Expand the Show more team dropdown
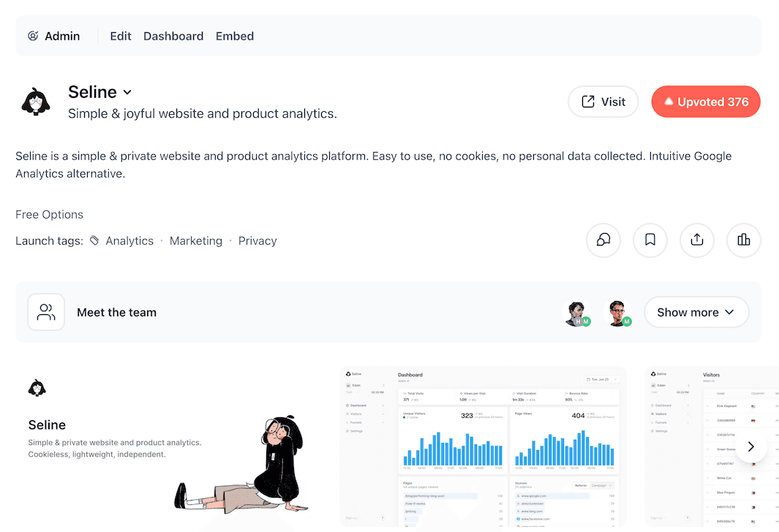779x532 pixels. [x=695, y=312]
